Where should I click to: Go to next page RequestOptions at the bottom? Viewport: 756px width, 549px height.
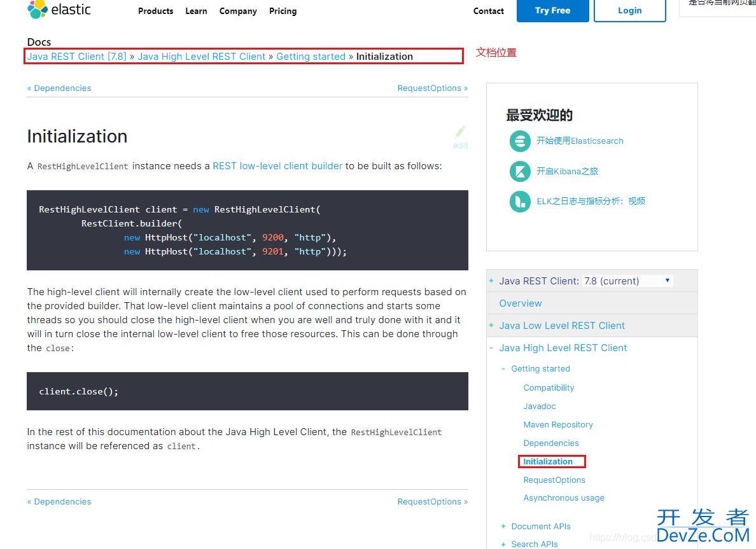(x=433, y=502)
